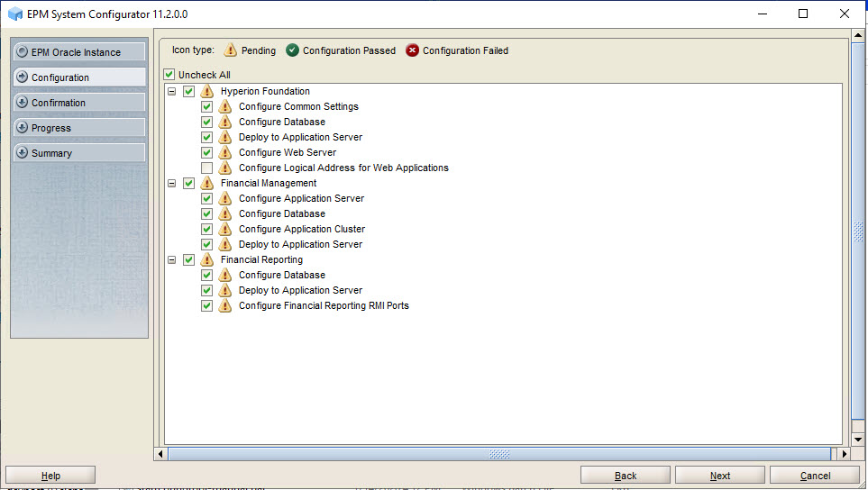Click the scroll up arrow
Screen dimensions: 868x490
pos(858,35)
